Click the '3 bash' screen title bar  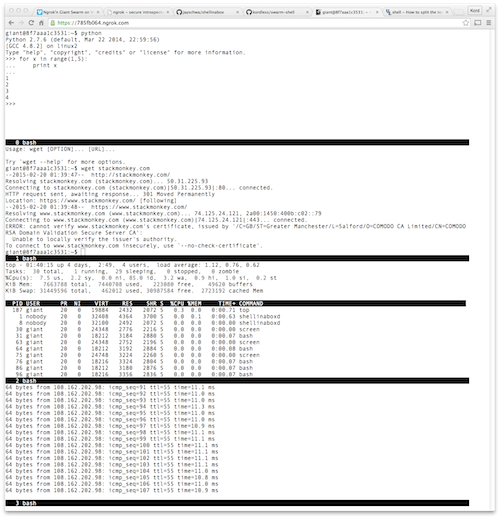click(237, 503)
